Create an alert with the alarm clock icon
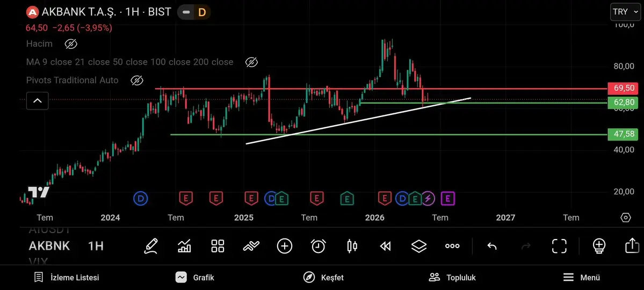 (319, 246)
